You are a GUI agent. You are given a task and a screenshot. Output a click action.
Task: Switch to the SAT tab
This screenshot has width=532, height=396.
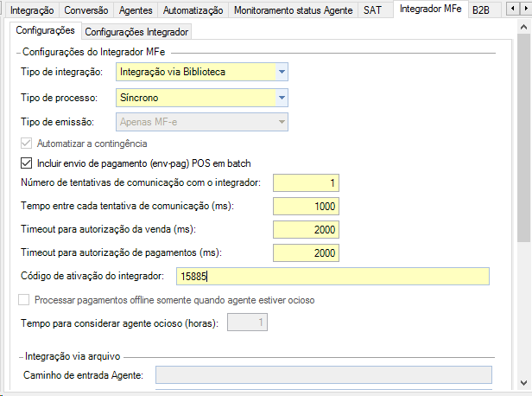point(372,10)
